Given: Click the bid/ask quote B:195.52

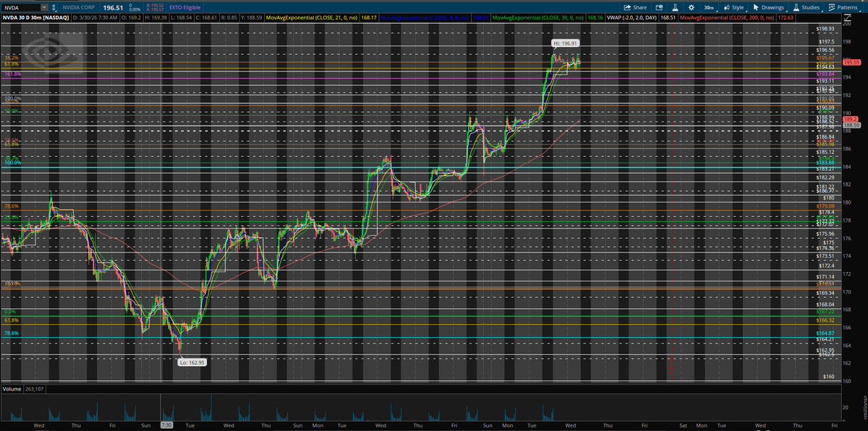Looking at the screenshot, I should click(153, 5).
